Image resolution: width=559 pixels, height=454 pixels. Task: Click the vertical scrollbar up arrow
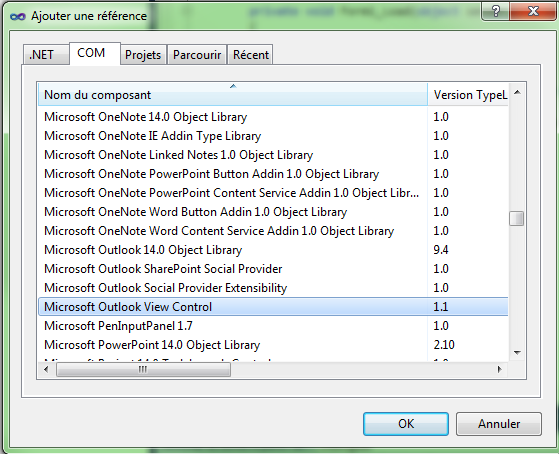[517, 92]
